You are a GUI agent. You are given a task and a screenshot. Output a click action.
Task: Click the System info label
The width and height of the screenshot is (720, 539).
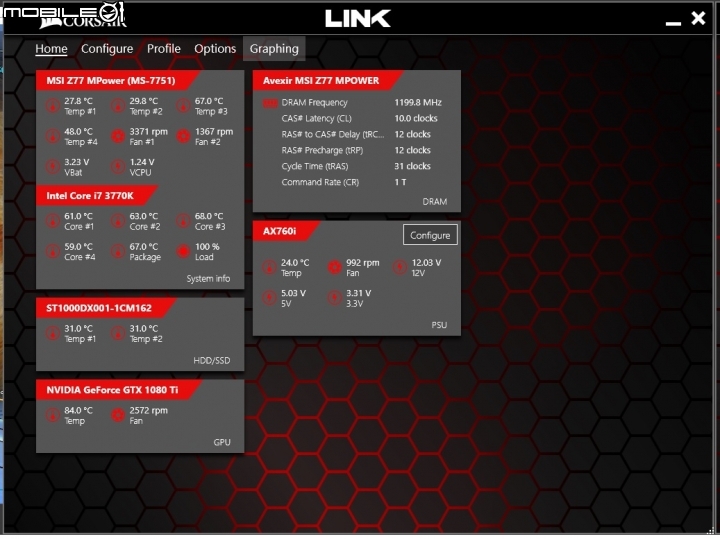tap(208, 279)
